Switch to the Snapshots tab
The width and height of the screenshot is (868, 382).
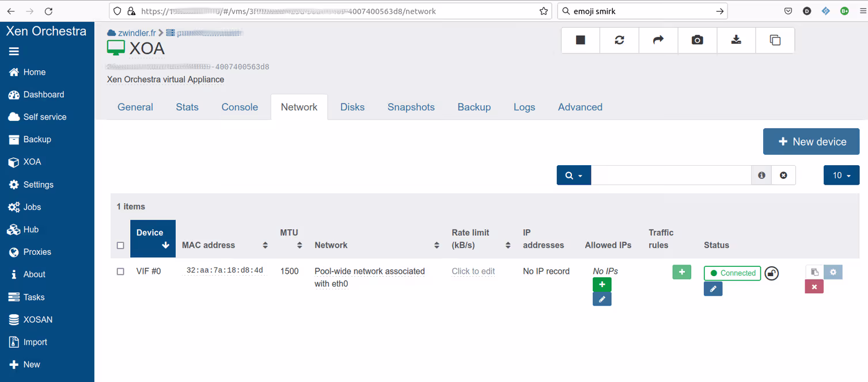pos(411,107)
